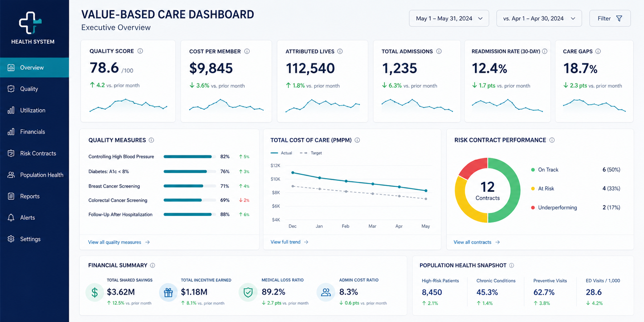This screenshot has height=322, width=644.
Task: Click the Settings gear icon
Action: [x=11, y=239]
